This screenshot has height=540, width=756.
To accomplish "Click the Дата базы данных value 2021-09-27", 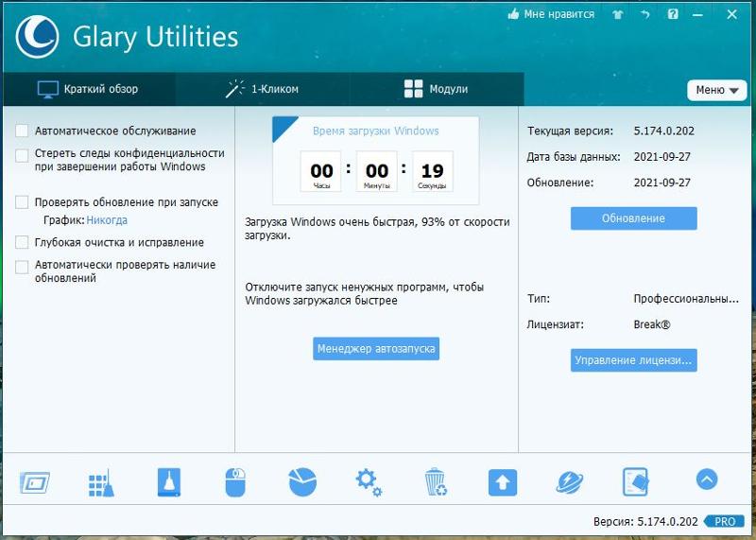I will (x=662, y=157).
